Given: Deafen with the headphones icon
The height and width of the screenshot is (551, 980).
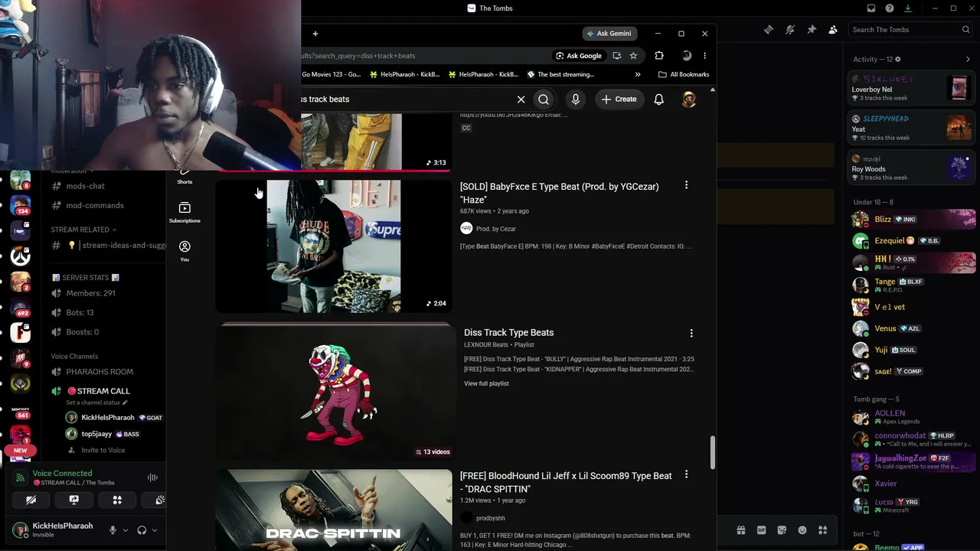Looking at the screenshot, I should point(142,530).
